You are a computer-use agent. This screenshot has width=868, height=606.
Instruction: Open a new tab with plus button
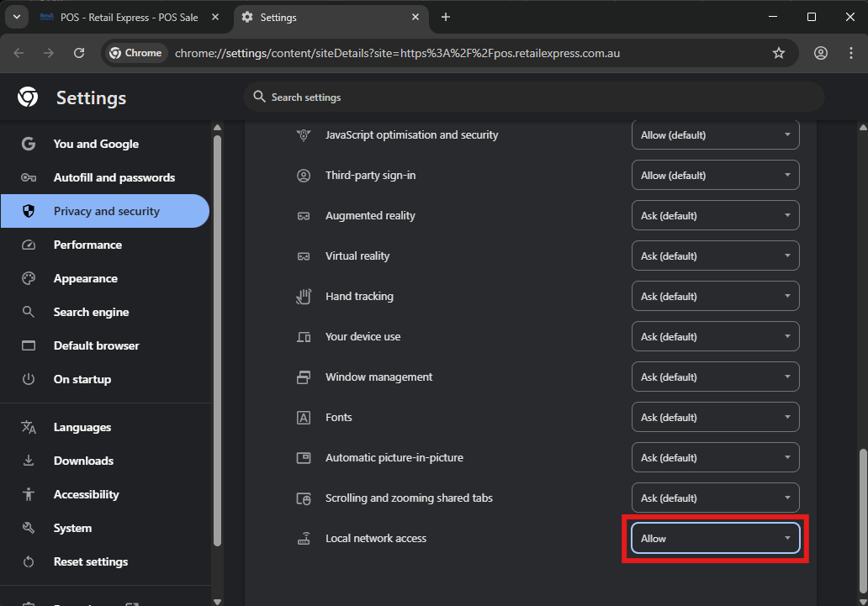coord(446,17)
